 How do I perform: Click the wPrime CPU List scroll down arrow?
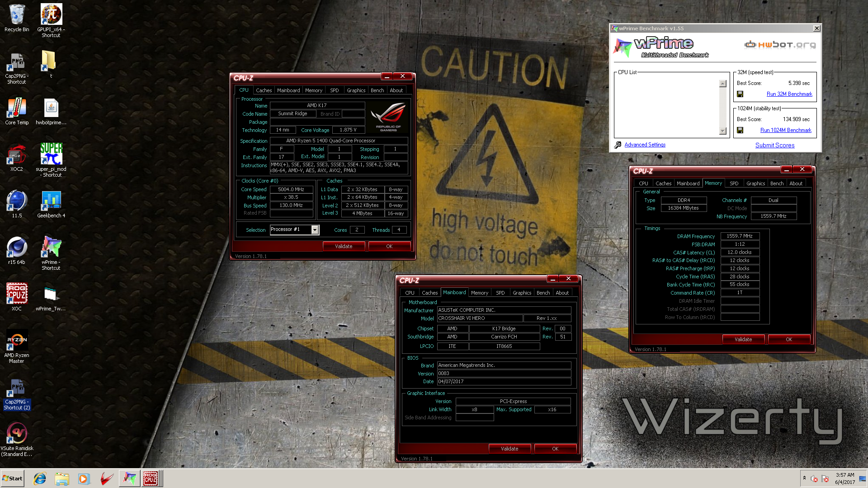(x=722, y=131)
